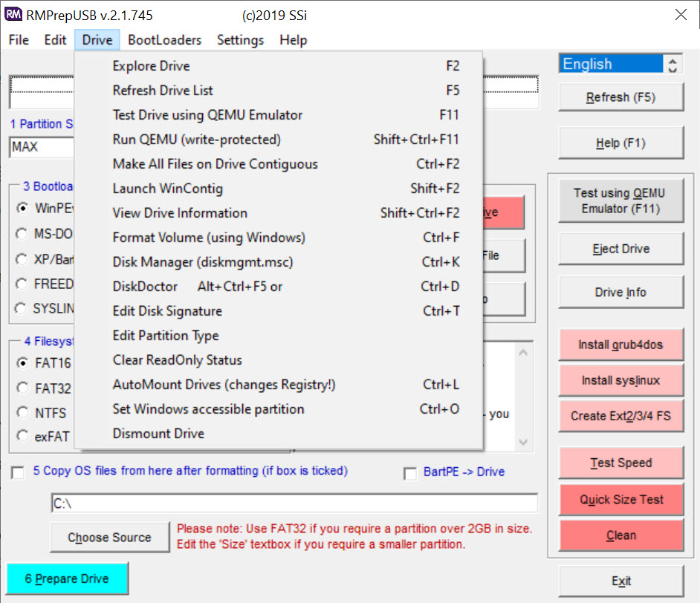Select the XP/BartPE bootloader option
This screenshot has height=603, width=700.
click(x=22, y=259)
